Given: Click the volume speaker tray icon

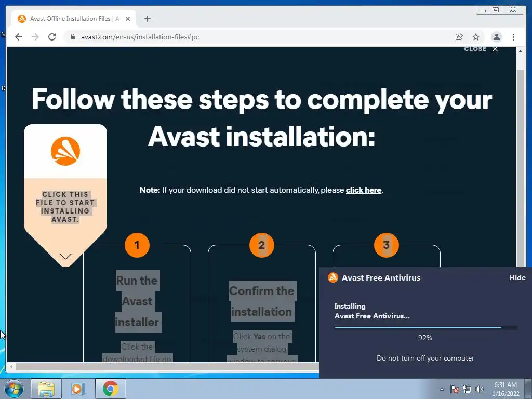Looking at the screenshot, I should tap(479, 389).
